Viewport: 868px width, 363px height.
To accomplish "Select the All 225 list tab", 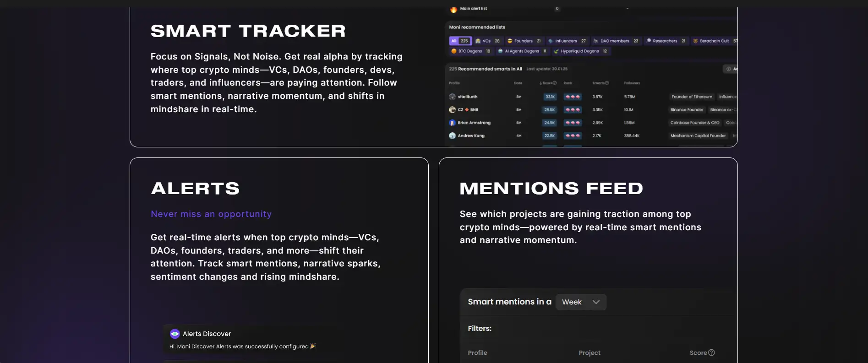I will point(460,41).
